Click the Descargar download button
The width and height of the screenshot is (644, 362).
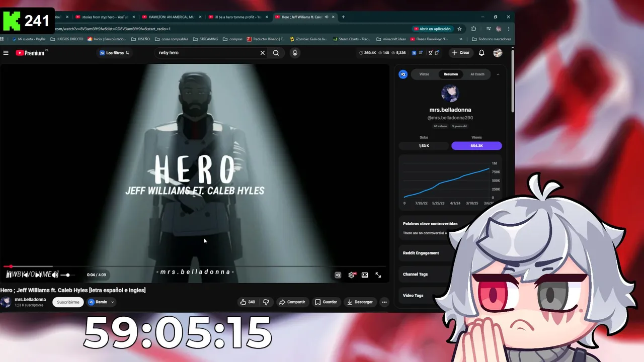tap(360, 302)
